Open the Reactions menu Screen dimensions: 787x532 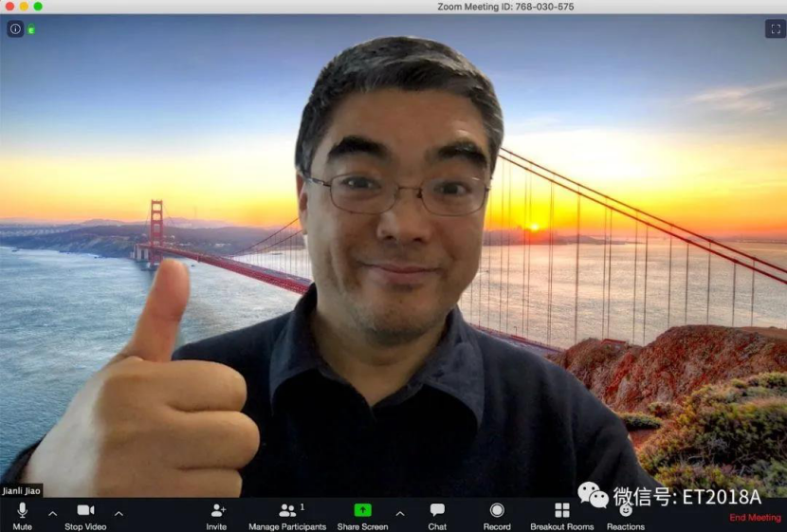(x=626, y=516)
